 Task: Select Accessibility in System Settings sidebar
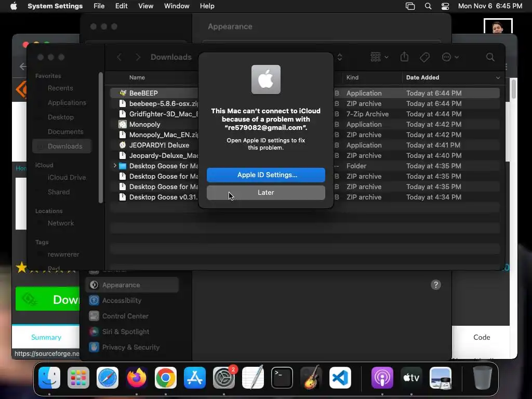pos(132,301)
